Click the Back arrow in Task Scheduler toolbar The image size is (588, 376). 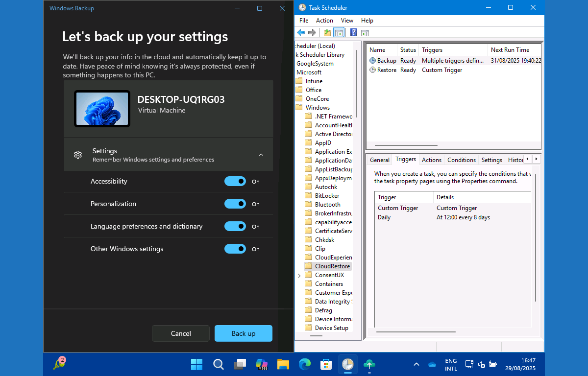301,33
